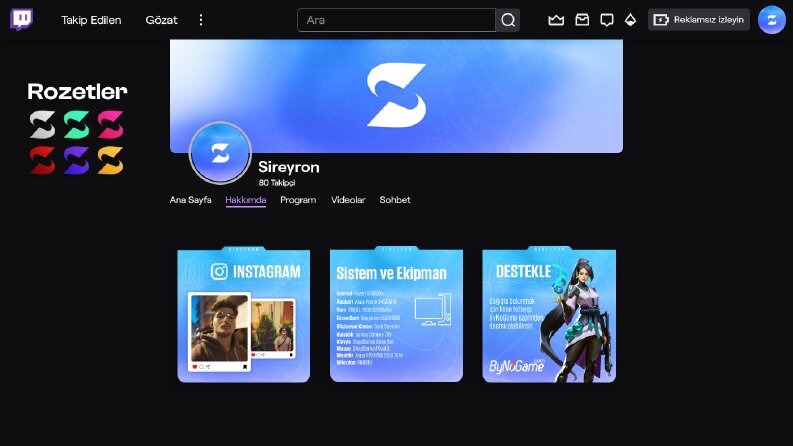
Task: Open the Instagram panel
Action: 244,314
